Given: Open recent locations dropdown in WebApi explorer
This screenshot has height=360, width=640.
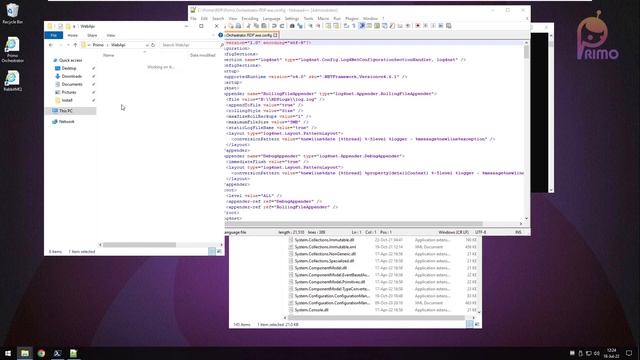Looking at the screenshot, I should click(x=68, y=45).
